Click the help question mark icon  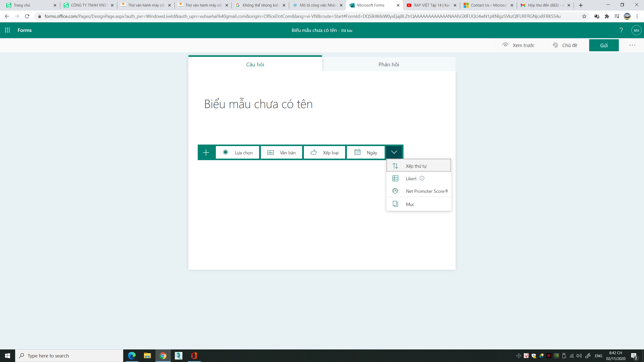coord(621,30)
